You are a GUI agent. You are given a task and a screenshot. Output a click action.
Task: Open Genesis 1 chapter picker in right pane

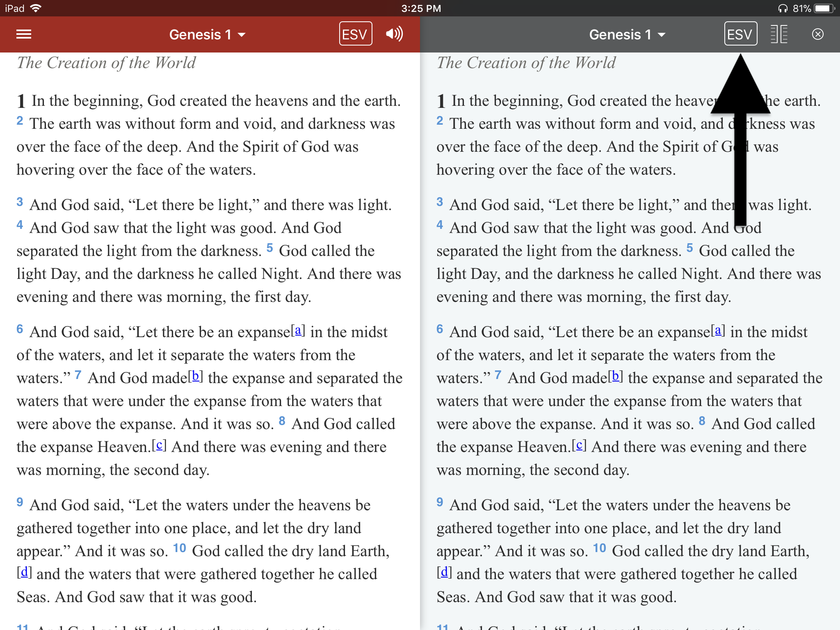628,34
